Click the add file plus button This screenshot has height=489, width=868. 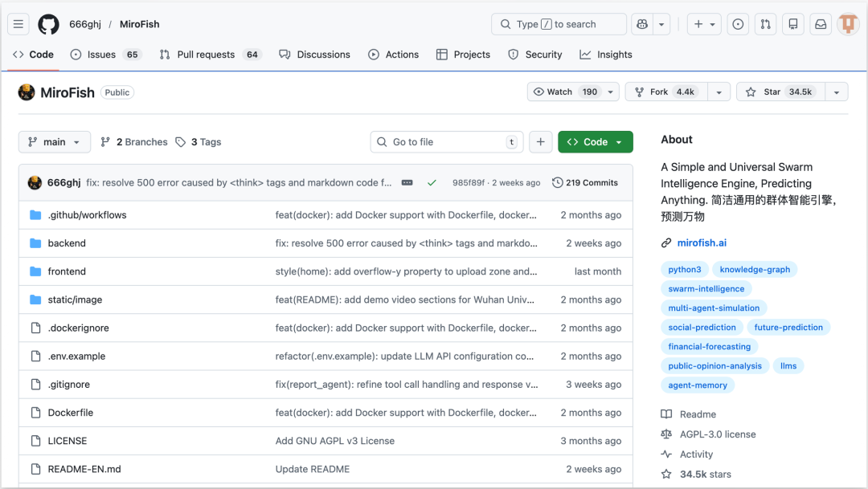(541, 142)
